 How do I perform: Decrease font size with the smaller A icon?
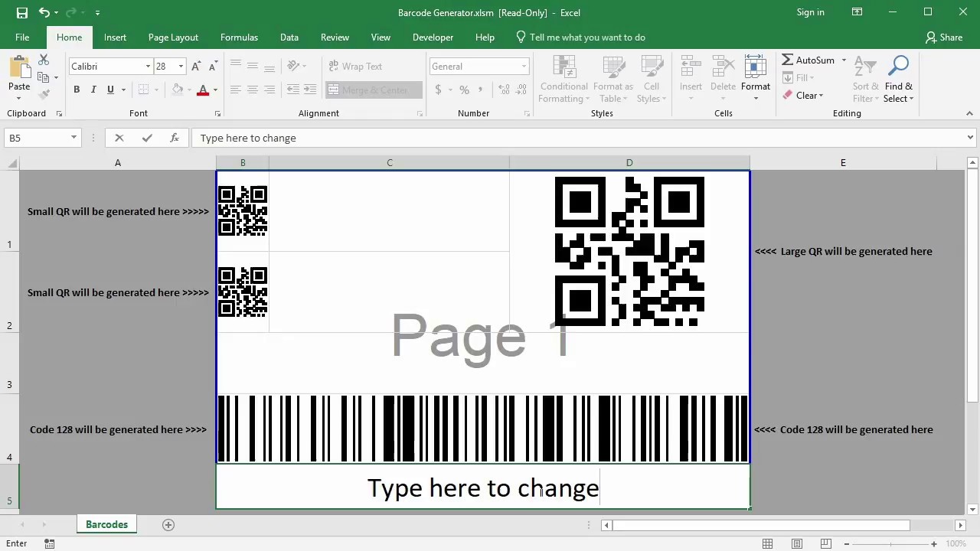click(x=214, y=67)
